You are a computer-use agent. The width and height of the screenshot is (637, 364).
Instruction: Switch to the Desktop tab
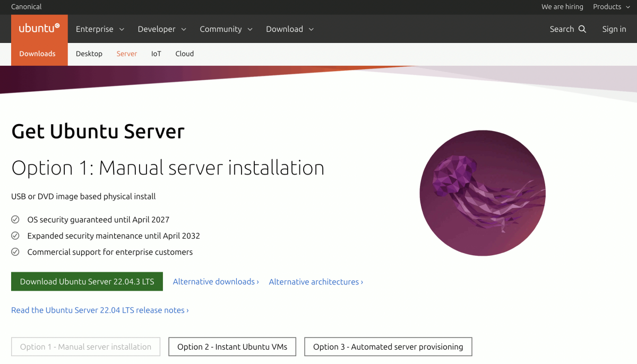pos(89,54)
